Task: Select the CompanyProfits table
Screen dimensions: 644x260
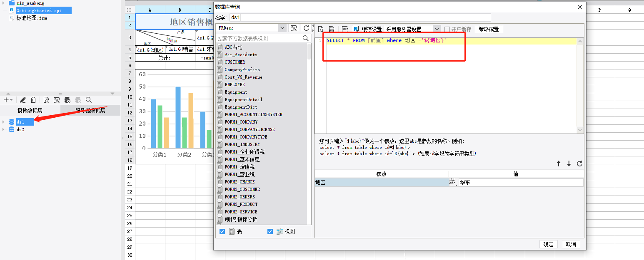Action: click(242, 69)
